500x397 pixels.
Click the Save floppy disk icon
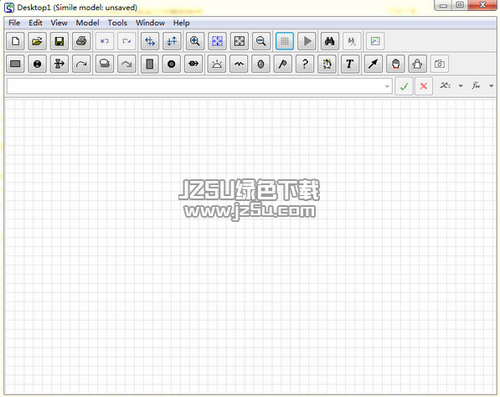[x=59, y=41]
